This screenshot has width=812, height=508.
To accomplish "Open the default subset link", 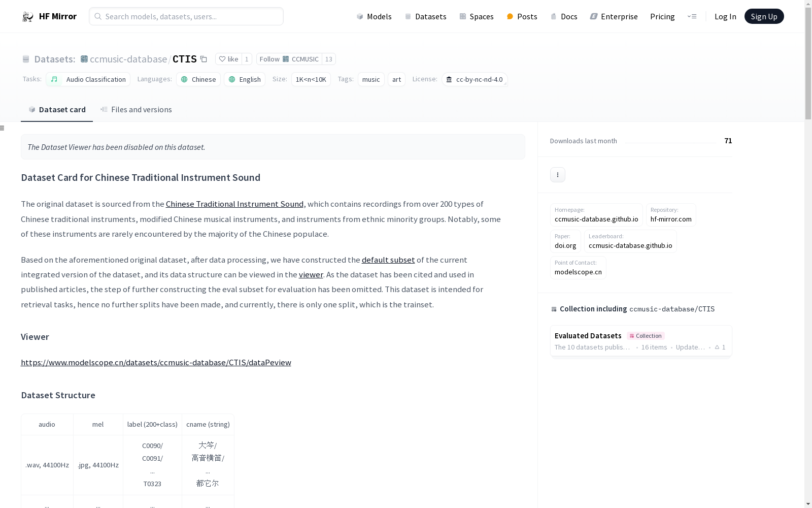I will coord(388,260).
